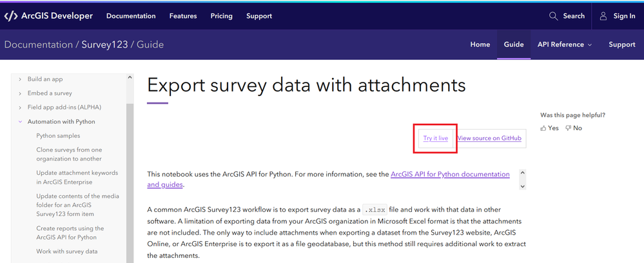Click the Search magnifier icon
The height and width of the screenshot is (263, 644).
tap(553, 16)
